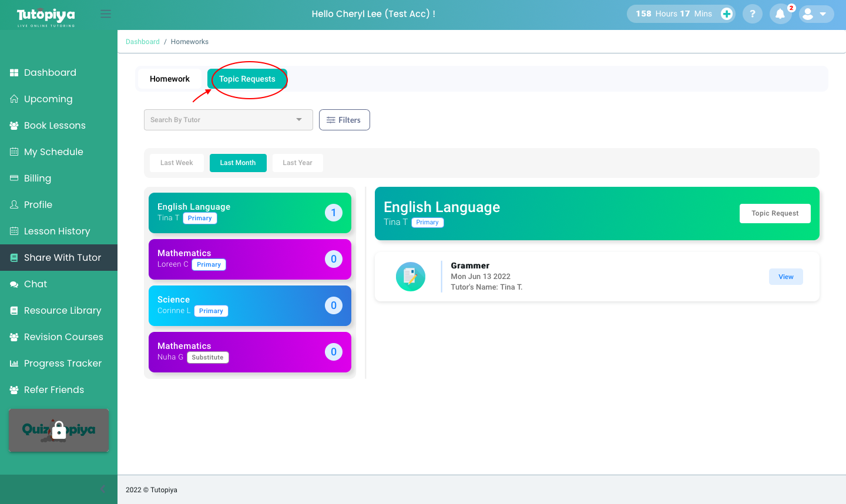The width and height of the screenshot is (846, 504).
Task: Open the help question mark icon
Action: click(x=752, y=14)
